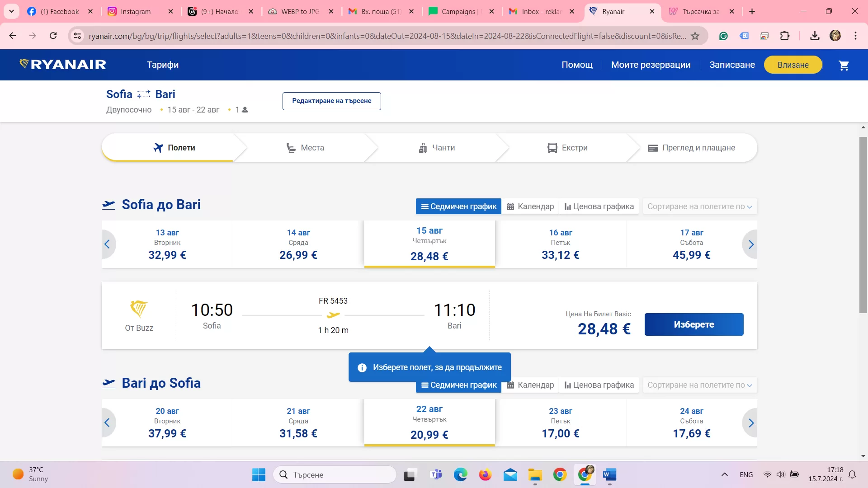Image resolution: width=868 pixels, height=488 pixels.
Task: Open notifications bell in system tray
Action: [852, 474]
